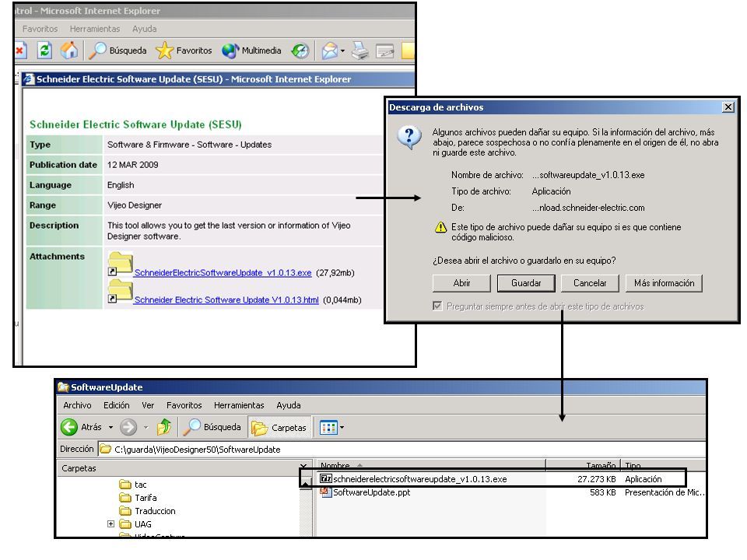This screenshot has height=560, width=747.
Task: Click the '583 KB' size of SoftwareUpdate.ppt
Action: click(602, 492)
